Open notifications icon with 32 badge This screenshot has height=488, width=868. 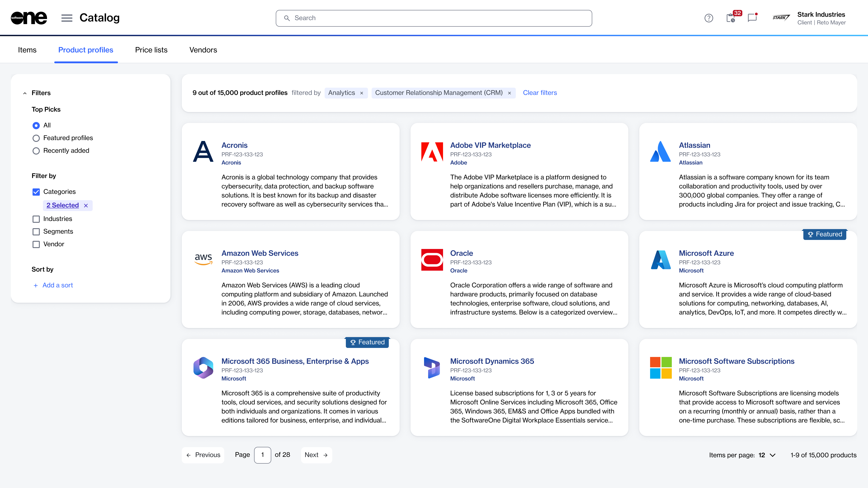click(x=731, y=18)
